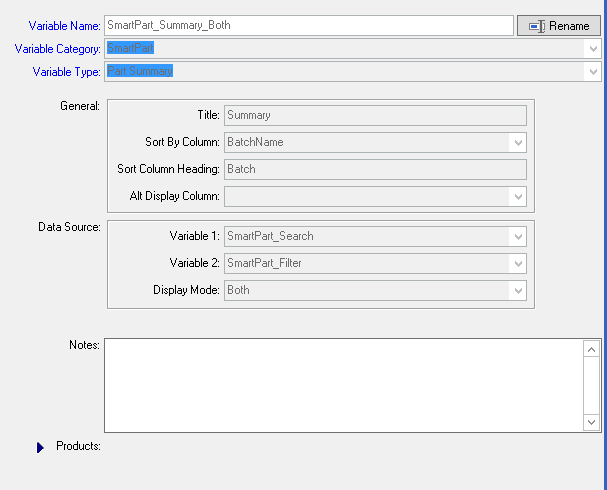Screen dimensions: 607x490
Task: Click the highlighted Part Summary type value
Action: tap(140, 71)
